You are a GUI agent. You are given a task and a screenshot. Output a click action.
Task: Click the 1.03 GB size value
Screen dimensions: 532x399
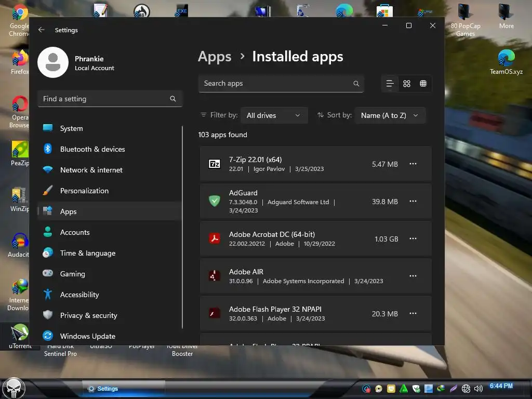tap(386, 239)
